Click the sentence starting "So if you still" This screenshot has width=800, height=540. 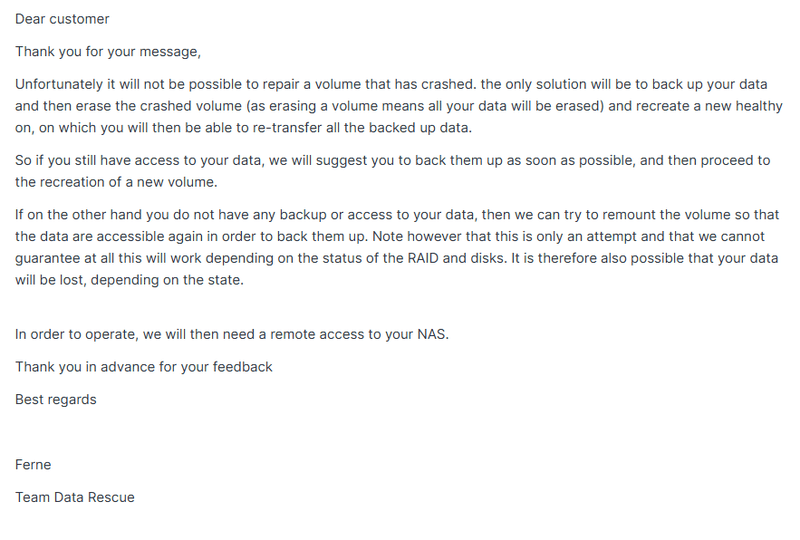pyautogui.click(x=200, y=161)
